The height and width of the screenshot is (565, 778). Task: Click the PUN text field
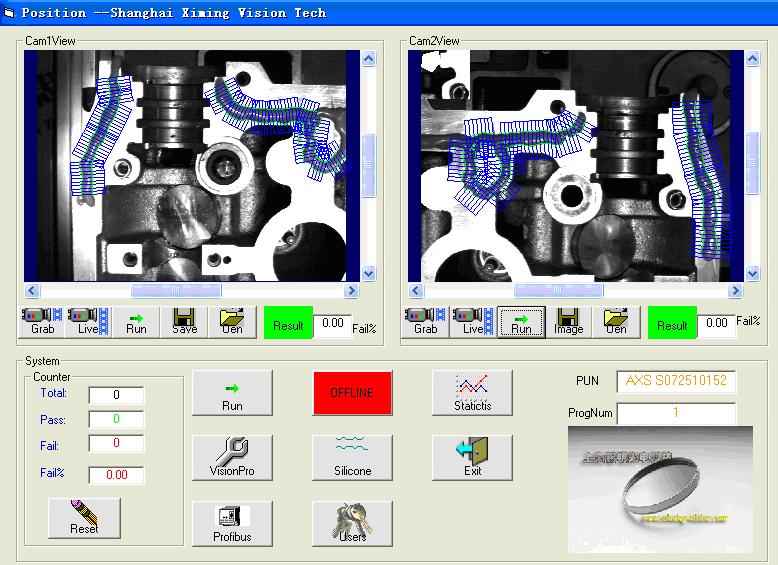pyautogui.click(x=676, y=381)
